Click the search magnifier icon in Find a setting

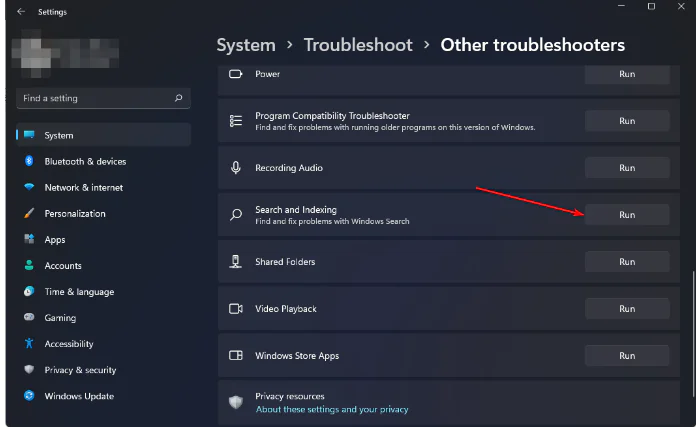point(178,98)
